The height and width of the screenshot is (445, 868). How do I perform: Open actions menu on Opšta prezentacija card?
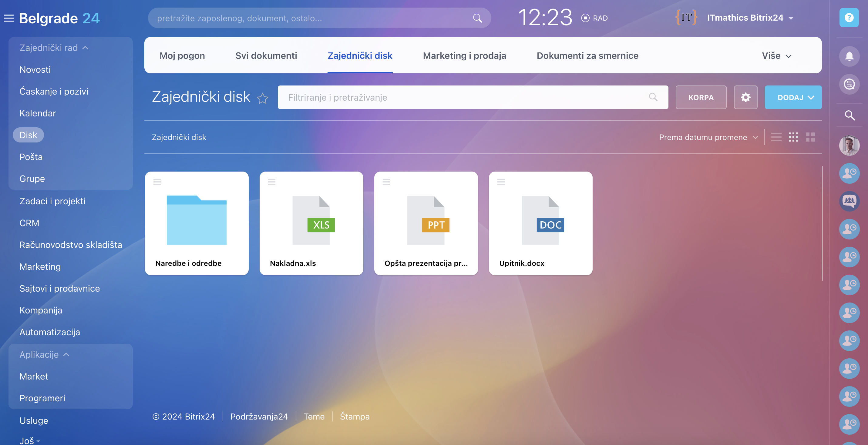[x=386, y=182]
